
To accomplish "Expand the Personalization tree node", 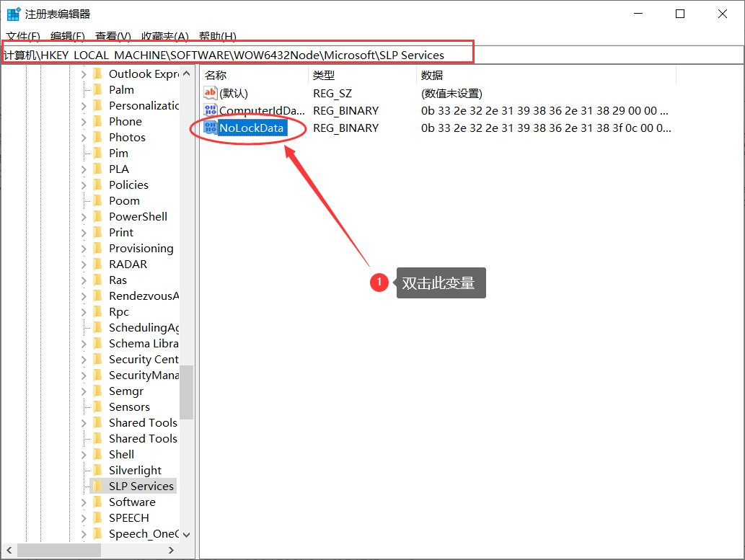I will pos(84,106).
